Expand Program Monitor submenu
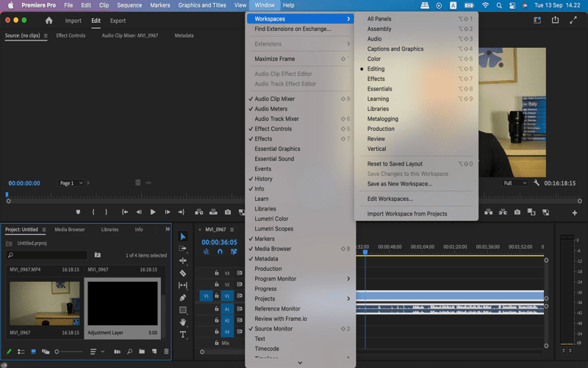588x368 pixels. 300,279
